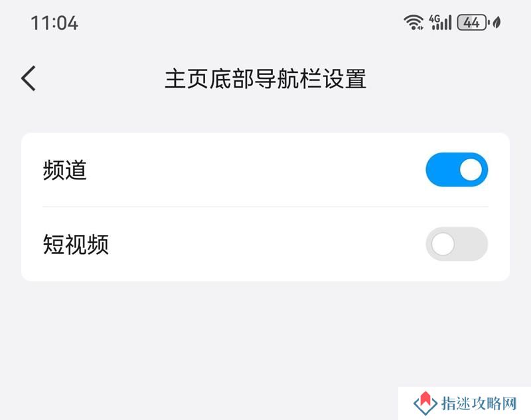Tap the power saving leaf icon
531x420 pixels.
pos(496,23)
